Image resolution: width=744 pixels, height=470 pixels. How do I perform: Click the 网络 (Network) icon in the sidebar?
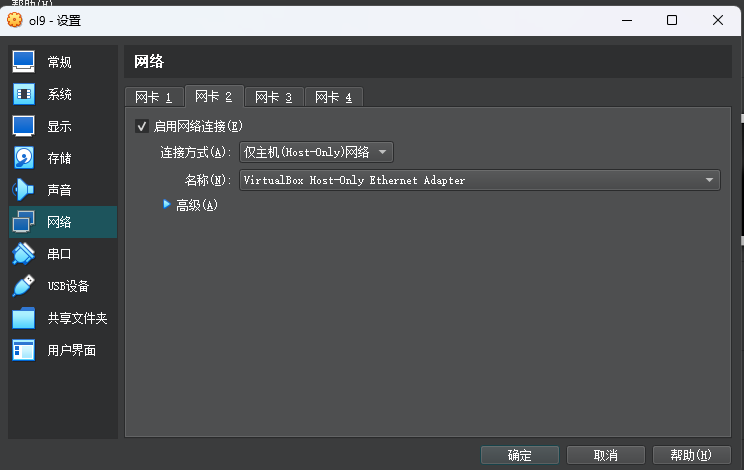click(x=23, y=221)
